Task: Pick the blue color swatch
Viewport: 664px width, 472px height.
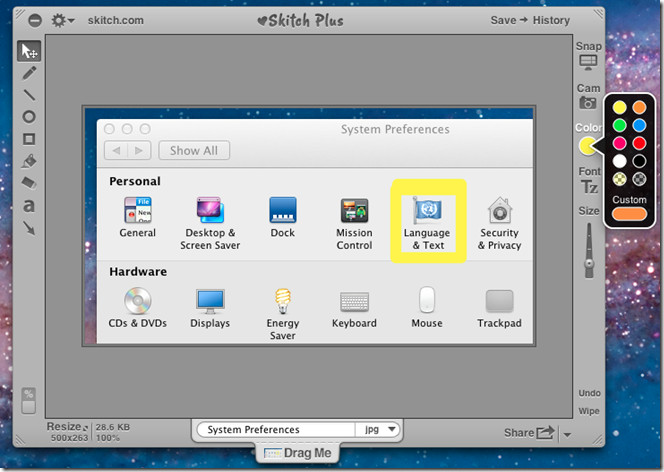Action: tap(639, 125)
